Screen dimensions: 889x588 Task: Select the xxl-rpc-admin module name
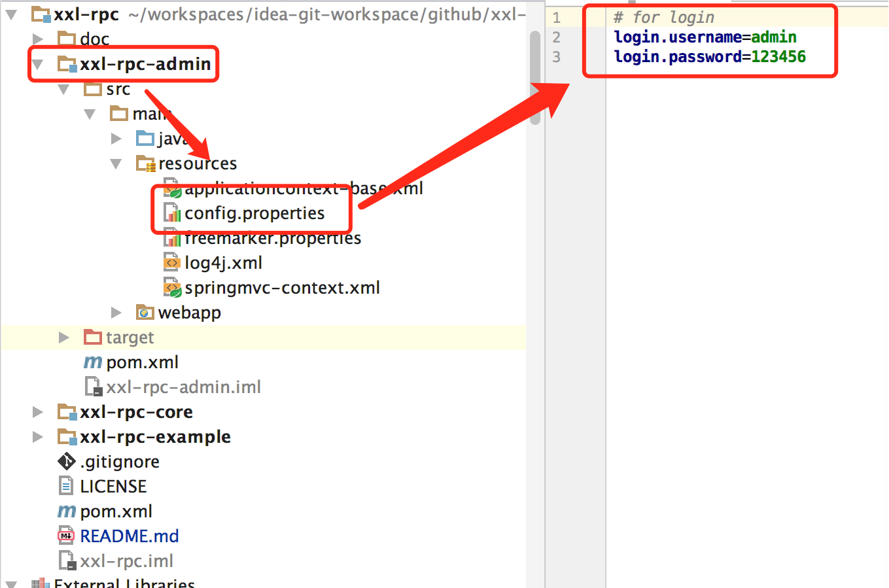(145, 64)
